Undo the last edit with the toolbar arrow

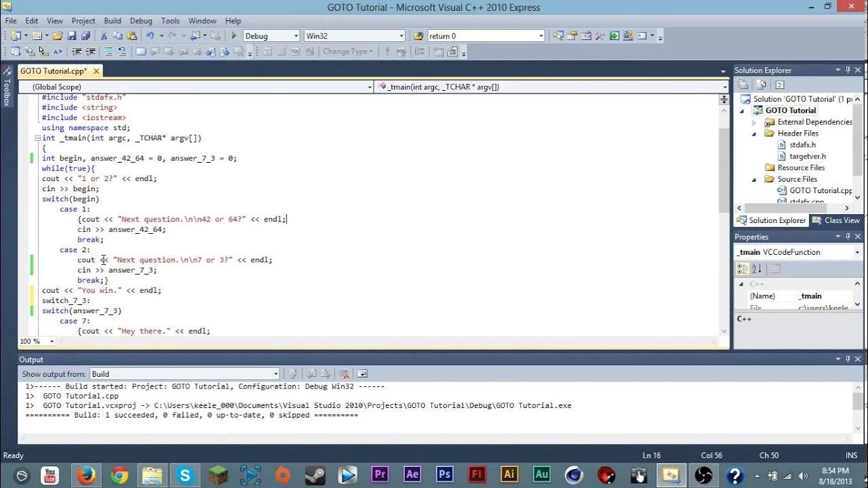click(150, 36)
